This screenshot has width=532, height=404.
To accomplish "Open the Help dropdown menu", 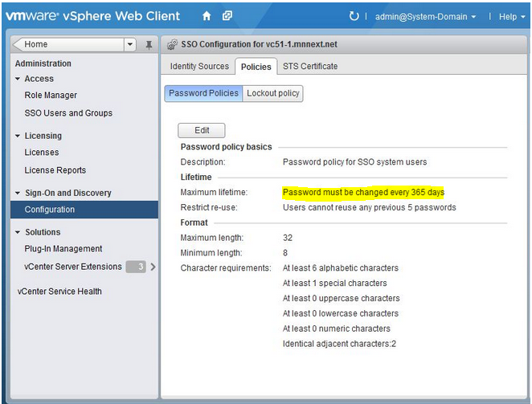I will (512, 17).
